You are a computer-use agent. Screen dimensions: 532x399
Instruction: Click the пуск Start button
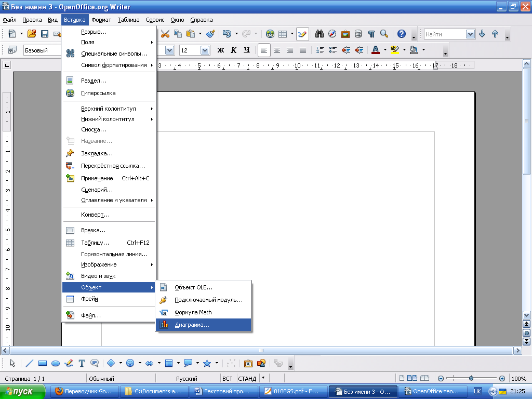point(22,392)
